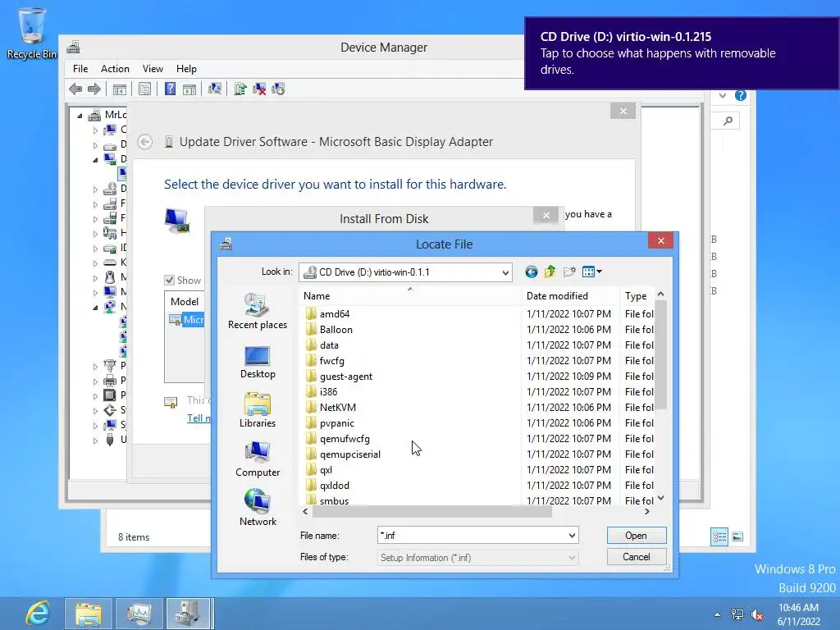Select the qemupciserial folder

click(349, 454)
